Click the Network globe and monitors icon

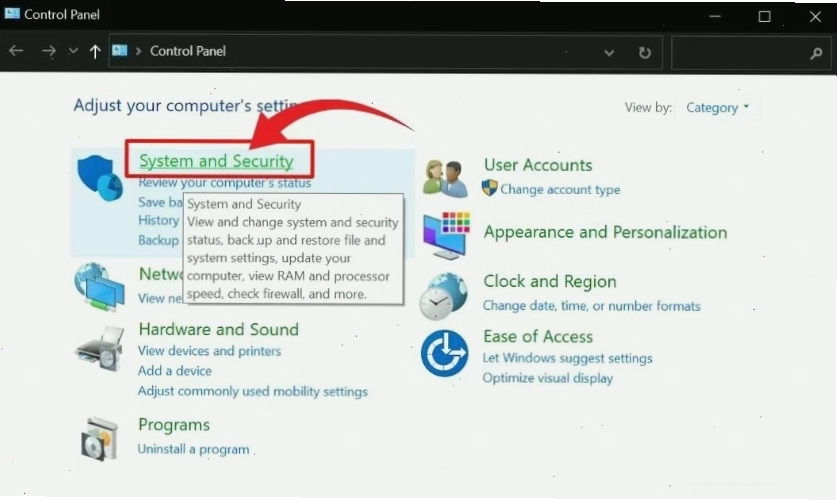pos(100,286)
